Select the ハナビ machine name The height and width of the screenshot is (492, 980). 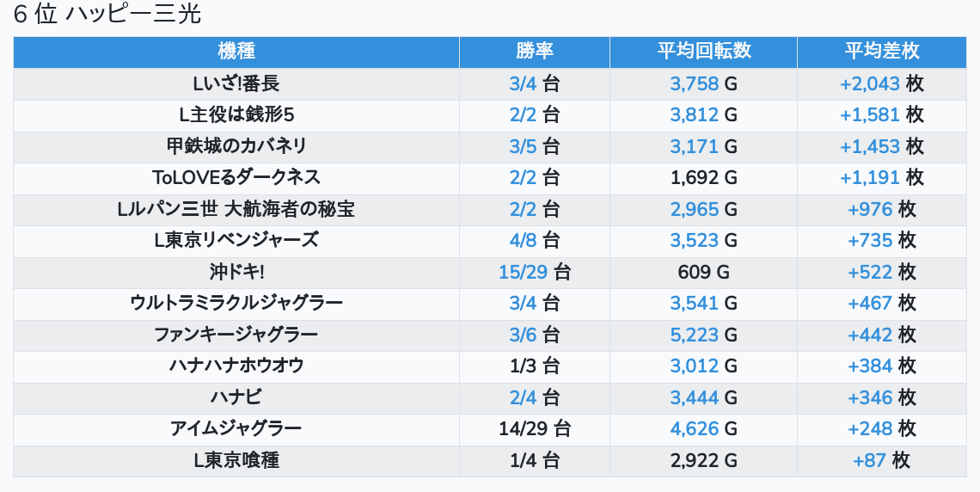tap(236, 397)
